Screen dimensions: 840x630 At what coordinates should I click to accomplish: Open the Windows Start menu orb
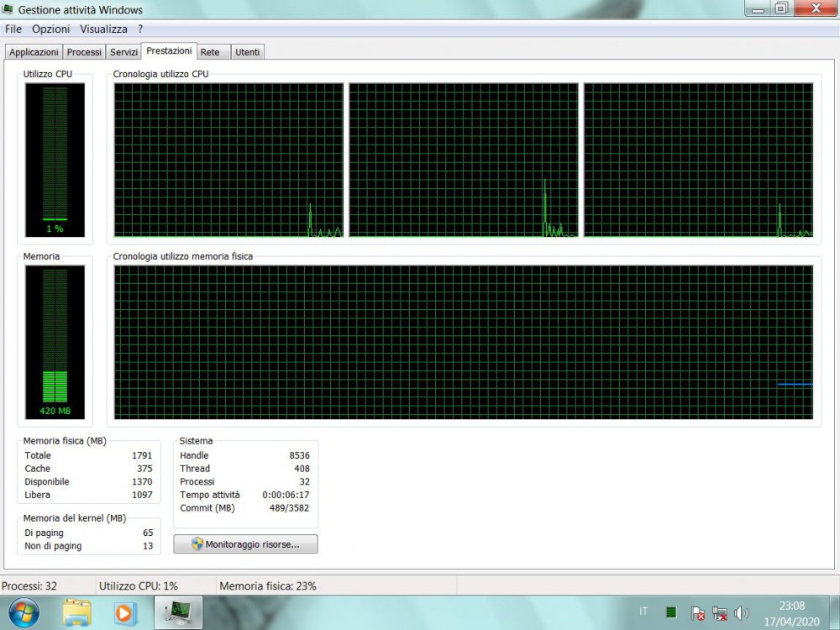coord(23,612)
